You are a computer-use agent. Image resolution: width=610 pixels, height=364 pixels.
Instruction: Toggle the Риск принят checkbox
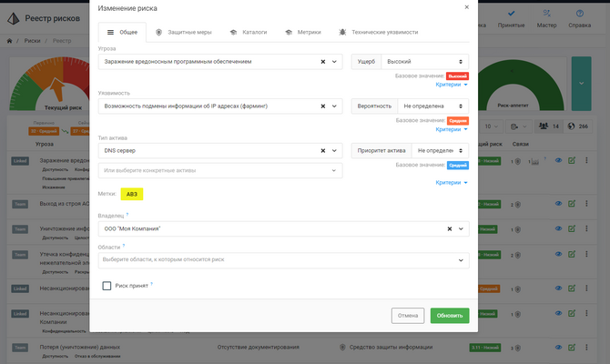pyautogui.click(x=107, y=286)
